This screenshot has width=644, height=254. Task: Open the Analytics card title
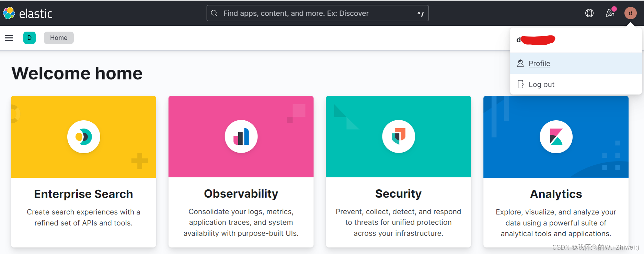coord(556,194)
